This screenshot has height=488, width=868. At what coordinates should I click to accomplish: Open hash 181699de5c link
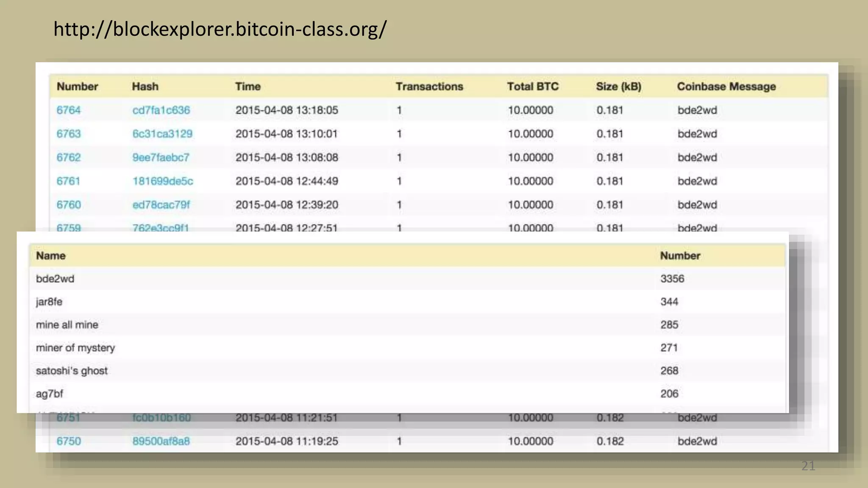[x=163, y=181]
